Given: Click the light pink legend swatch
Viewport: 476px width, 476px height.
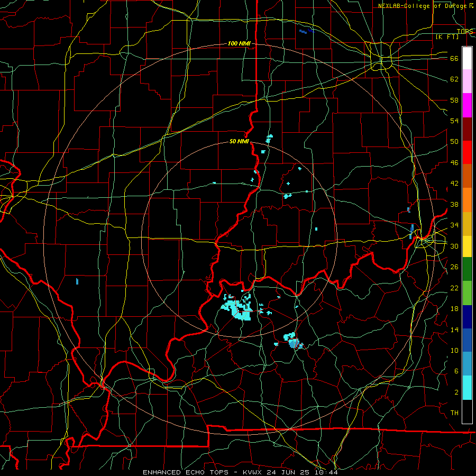Looking at the screenshot, I should click(x=467, y=81).
